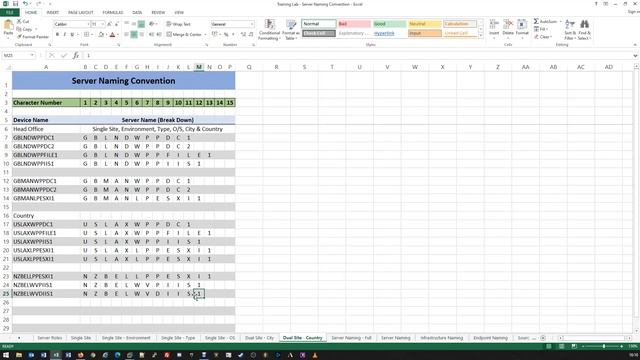Click the Insert Function fx button
The image size is (640, 360).
pyautogui.click(x=76, y=55)
